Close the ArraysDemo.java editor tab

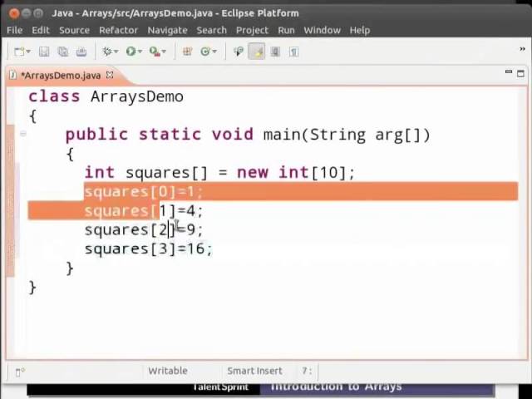(x=110, y=75)
